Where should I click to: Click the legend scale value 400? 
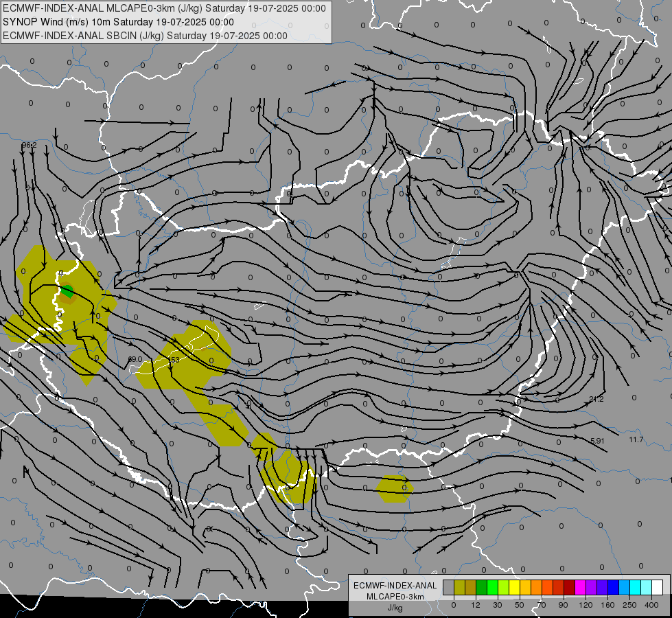pyautogui.click(x=651, y=605)
